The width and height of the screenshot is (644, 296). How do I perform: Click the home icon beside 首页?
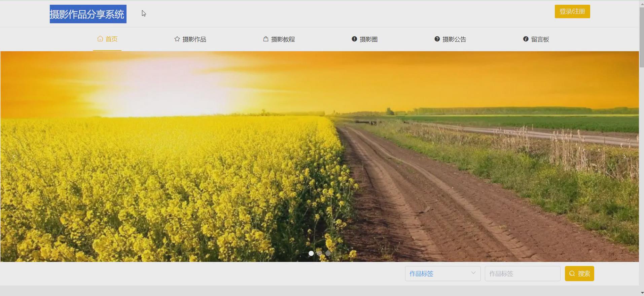tap(100, 39)
